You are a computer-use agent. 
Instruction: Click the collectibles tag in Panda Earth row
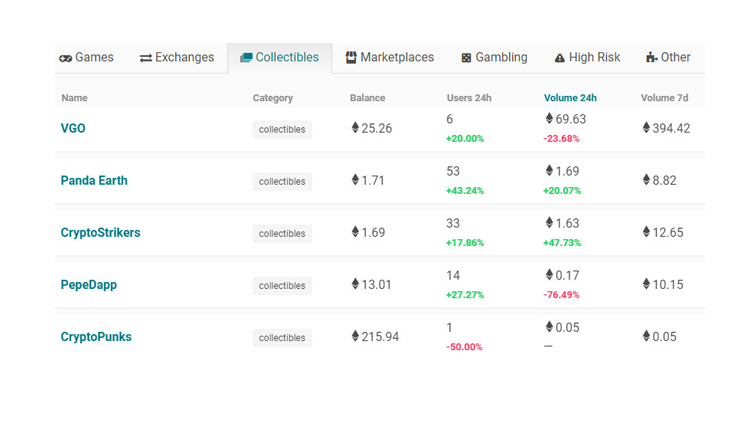pos(282,181)
